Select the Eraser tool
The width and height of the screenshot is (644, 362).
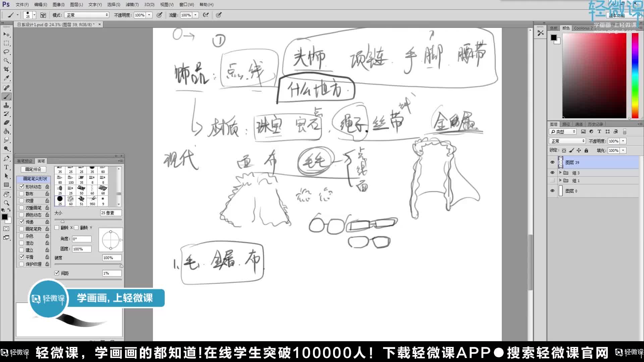6,123
